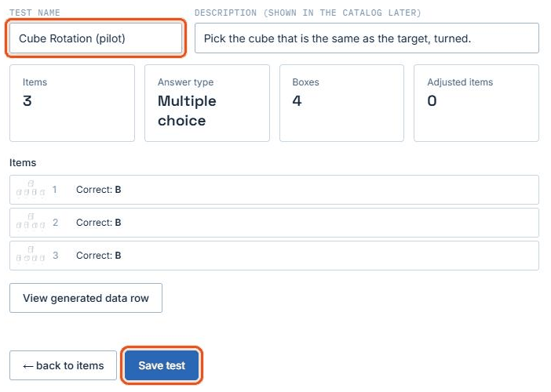This screenshot has width=551, height=392.
Task: Click the Test Name input field
Action: (96, 38)
